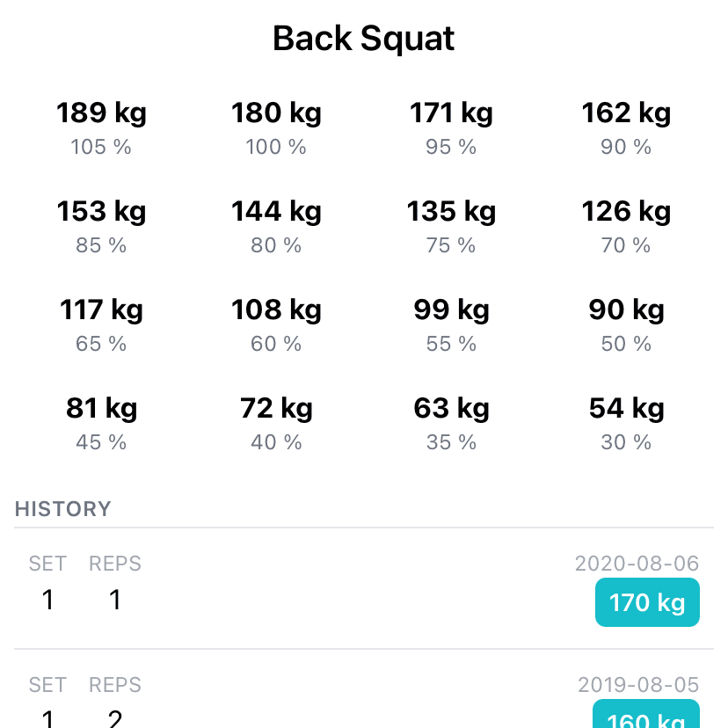
Task: Pick the 90 kg 50 % entry
Action: click(626, 324)
